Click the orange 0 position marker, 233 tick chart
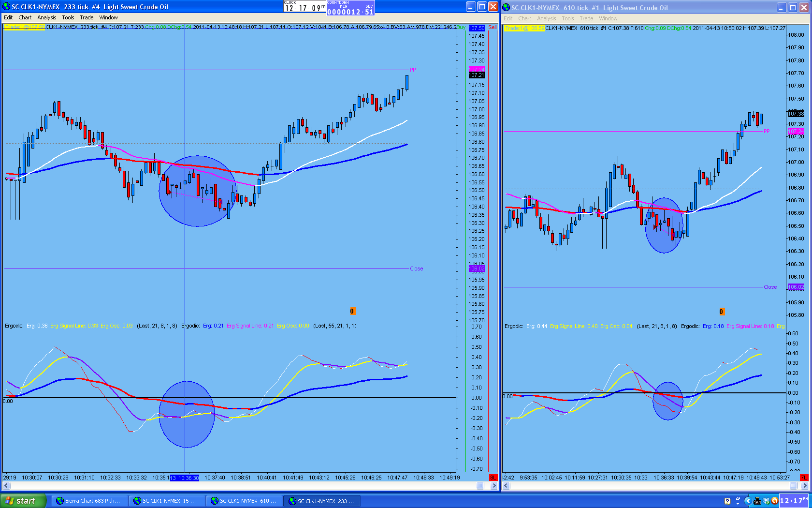The height and width of the screenshot is (508, 812). coord(352,311)
